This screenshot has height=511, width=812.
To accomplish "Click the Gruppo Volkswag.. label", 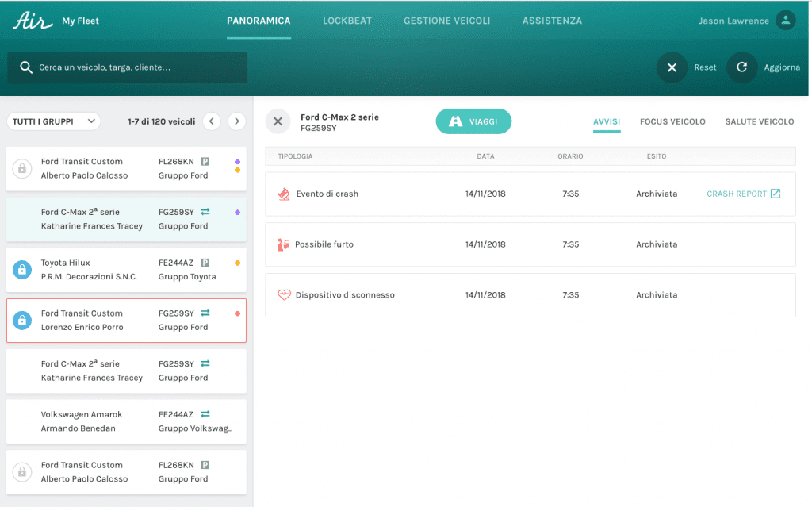I will (195, 428).
